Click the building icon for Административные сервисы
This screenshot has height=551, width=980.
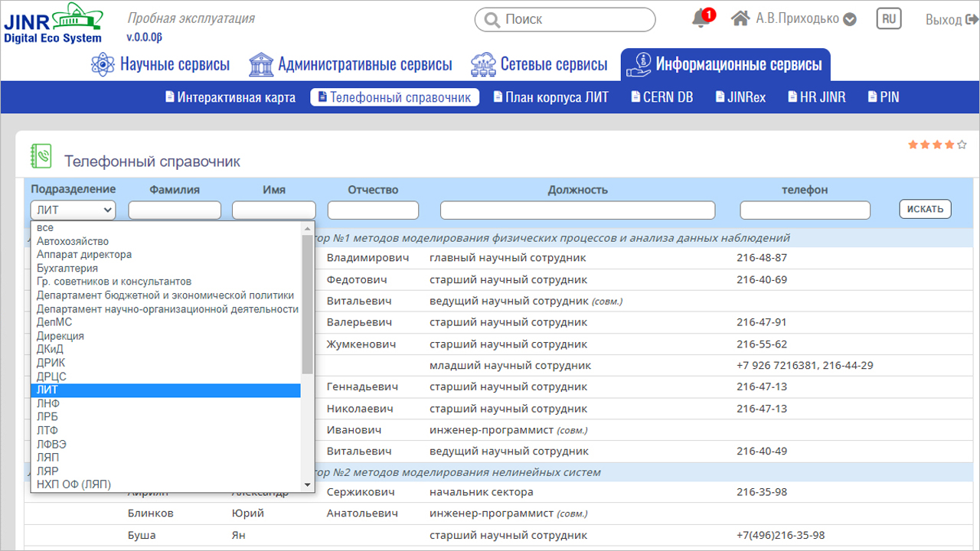click(x=261, y=64)
